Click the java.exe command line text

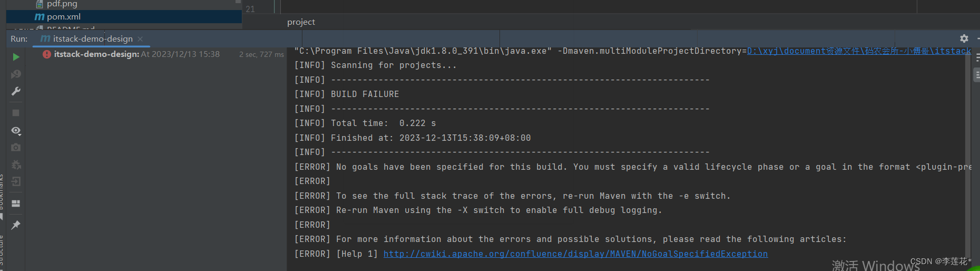[x=520, y=51]
